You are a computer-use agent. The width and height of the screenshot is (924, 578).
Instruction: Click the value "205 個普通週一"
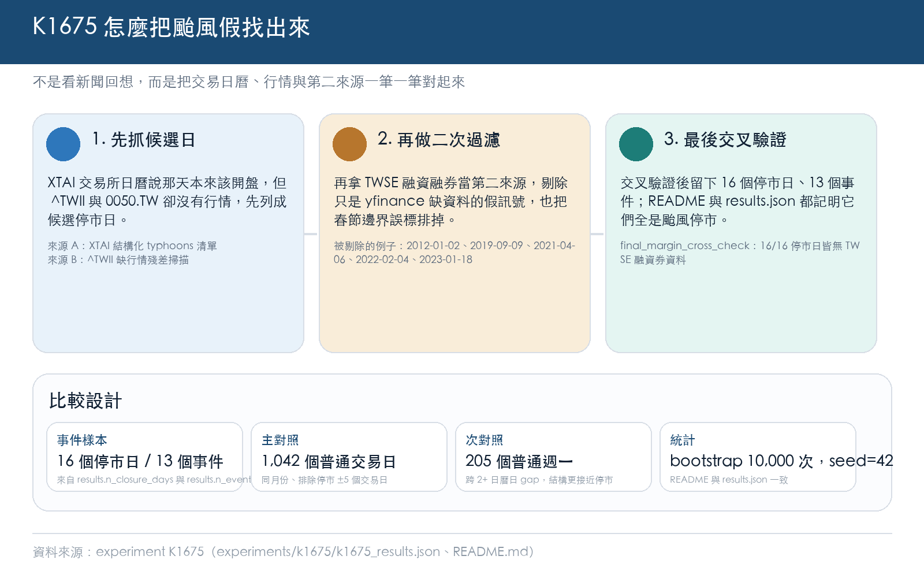(x=519, y=461)
